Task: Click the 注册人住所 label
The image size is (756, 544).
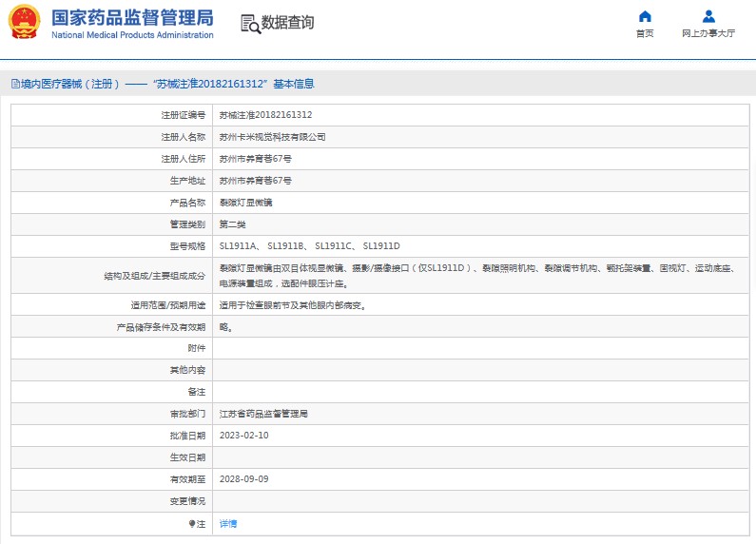Action: [x=184, y=159]
